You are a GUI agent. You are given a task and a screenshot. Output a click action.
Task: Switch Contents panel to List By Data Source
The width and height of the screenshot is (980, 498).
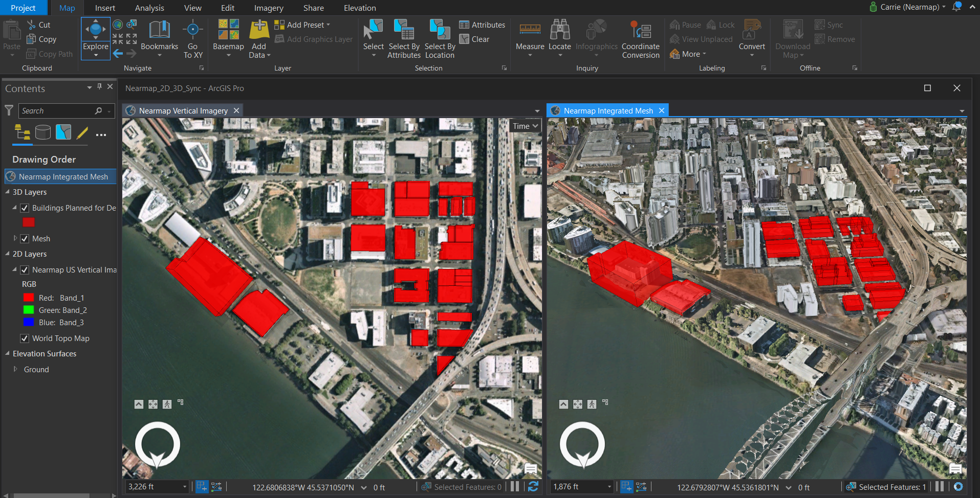tap(43, 132)
